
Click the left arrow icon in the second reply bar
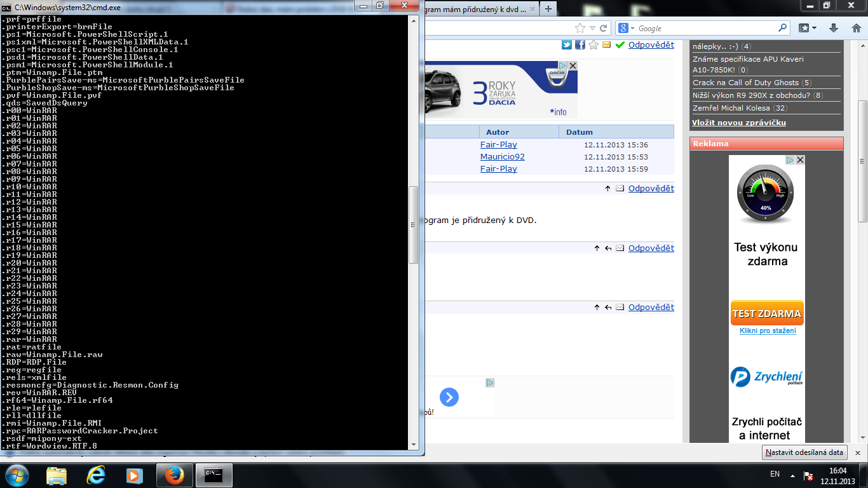point(608,248)
